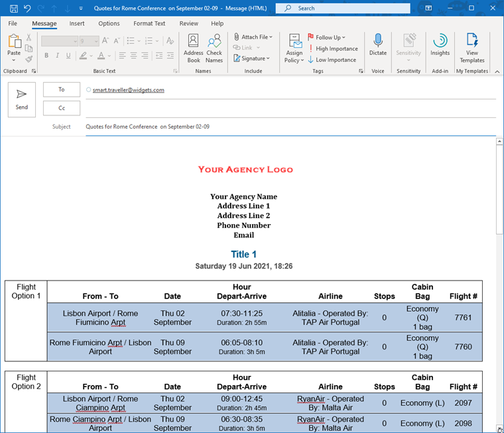Screen dimensions: 504x433
Task: Click the Check Names icon
Action: click(x=214, y=47)
